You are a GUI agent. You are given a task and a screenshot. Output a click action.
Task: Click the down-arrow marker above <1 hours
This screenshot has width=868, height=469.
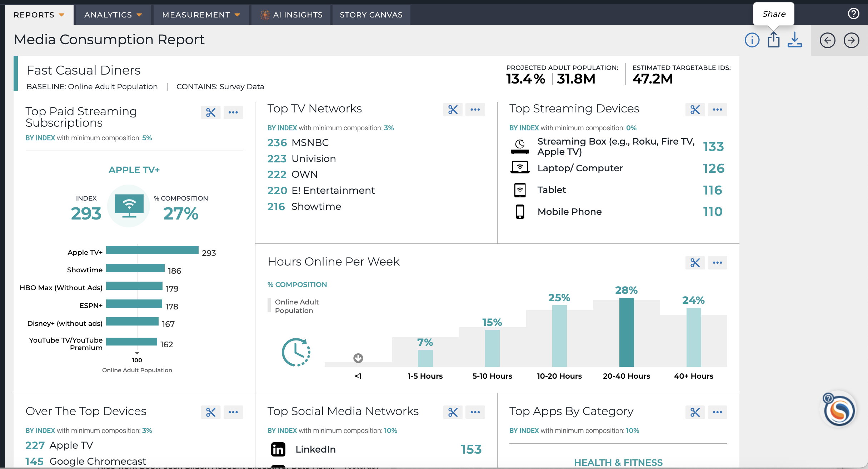pos(358,358)
